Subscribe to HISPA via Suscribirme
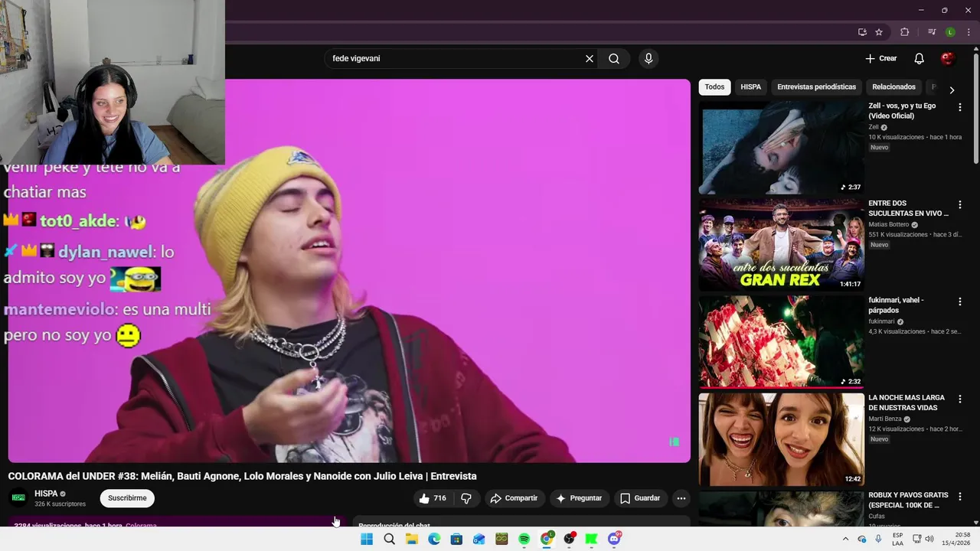Viewport: 980px width, 551px height. 127,498
